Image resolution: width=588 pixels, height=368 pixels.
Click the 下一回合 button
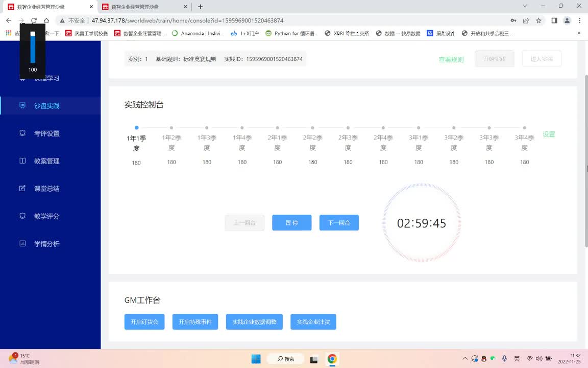pyautogui.click(x=339, y=223)
